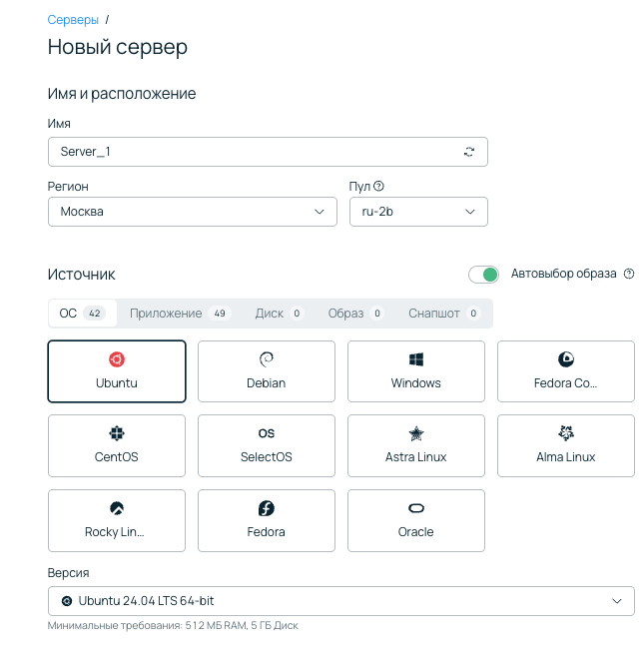
Task: Switch to the Приложение tab
Action: (x=180, y=314)
